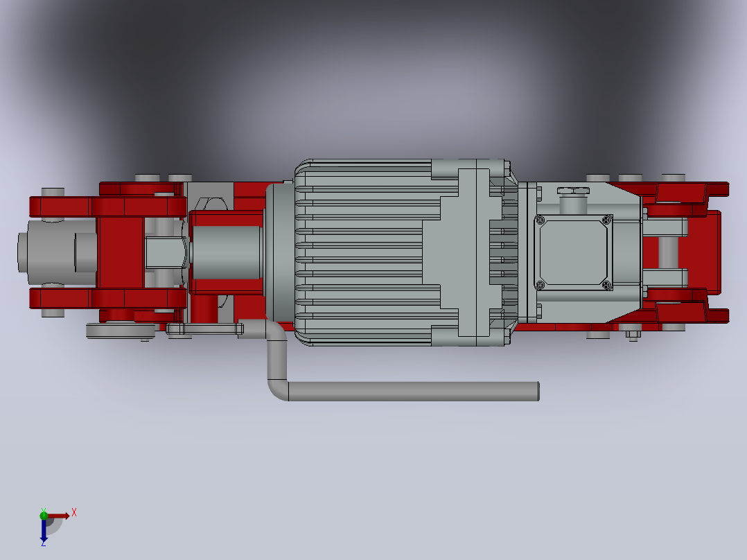Screen dimensions: 747x560
Task: Click the blue Z axis arrow of the triad
Action: (x=44, y=530)
